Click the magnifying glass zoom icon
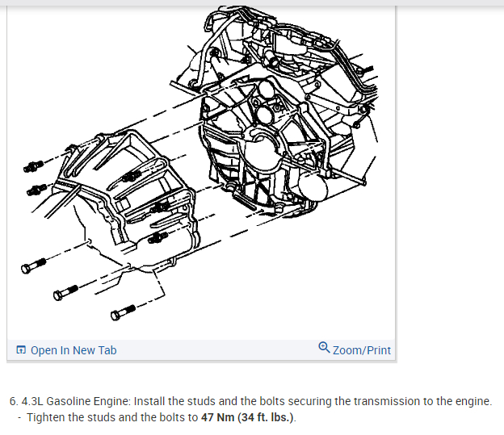504x435 pixels. point(324,348)
